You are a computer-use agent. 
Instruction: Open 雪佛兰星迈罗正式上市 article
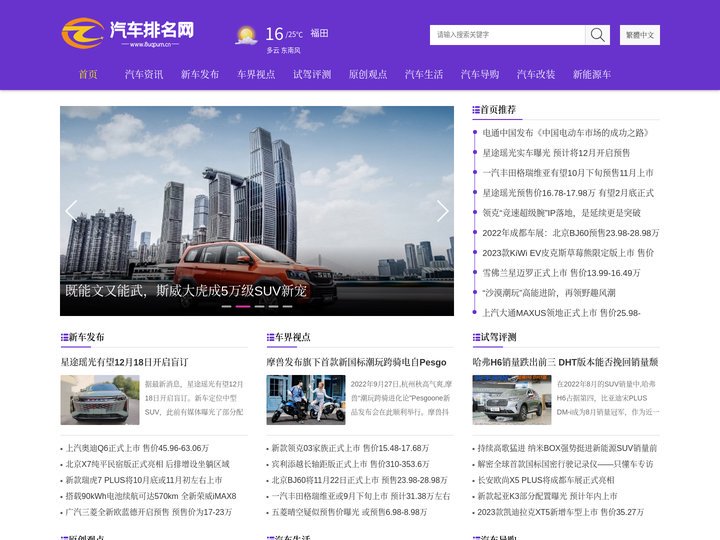pyautogui.click(x=561, y=273)
